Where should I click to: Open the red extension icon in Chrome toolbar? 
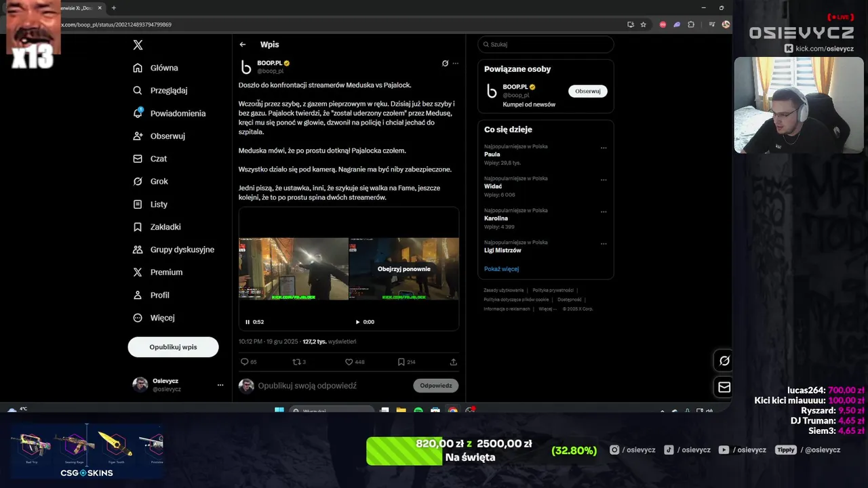663,24
